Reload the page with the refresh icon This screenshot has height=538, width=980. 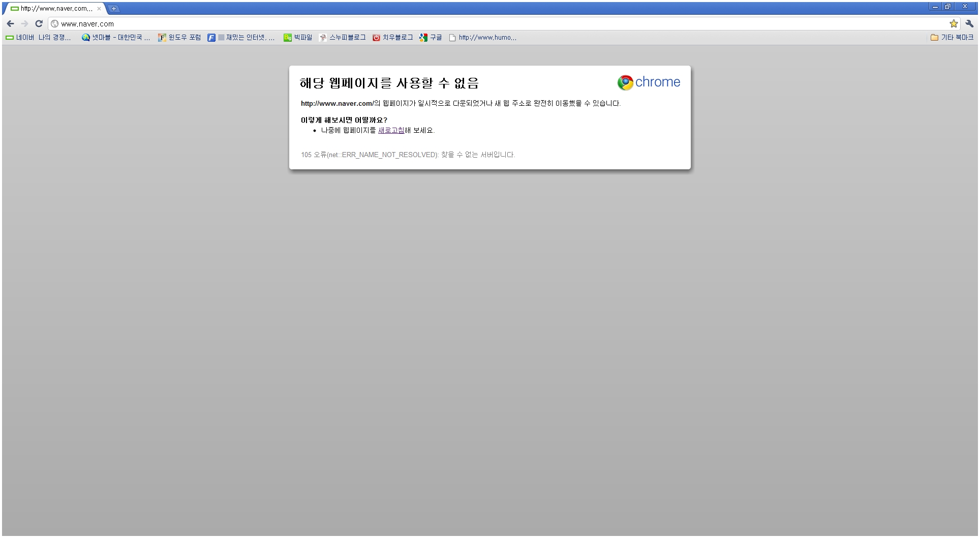39,23
